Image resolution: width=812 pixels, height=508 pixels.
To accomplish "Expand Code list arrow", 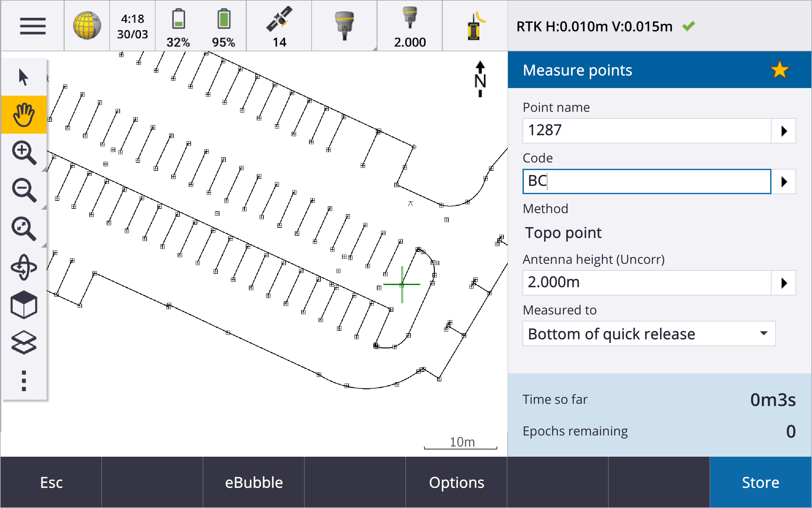I will (x=783, y=181).
